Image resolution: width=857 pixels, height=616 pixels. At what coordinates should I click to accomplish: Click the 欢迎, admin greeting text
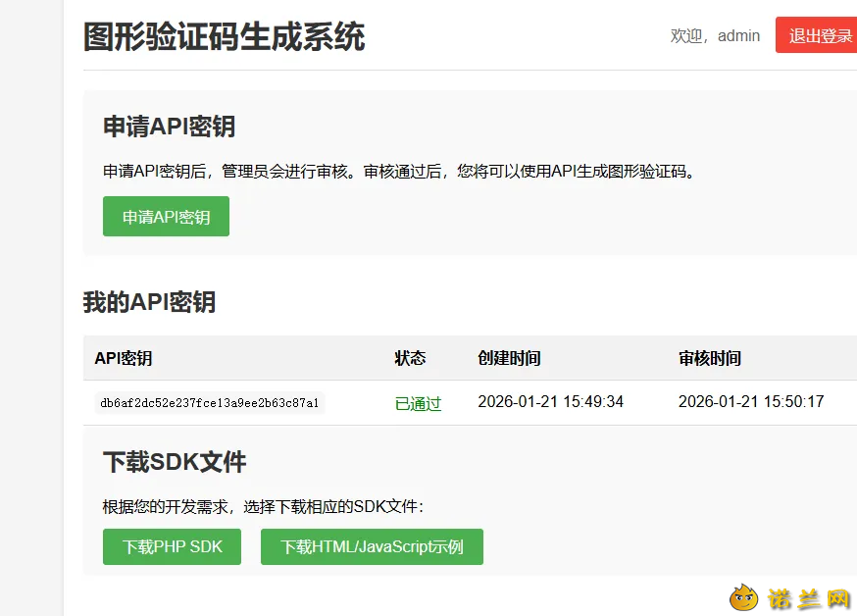(715, 35)
